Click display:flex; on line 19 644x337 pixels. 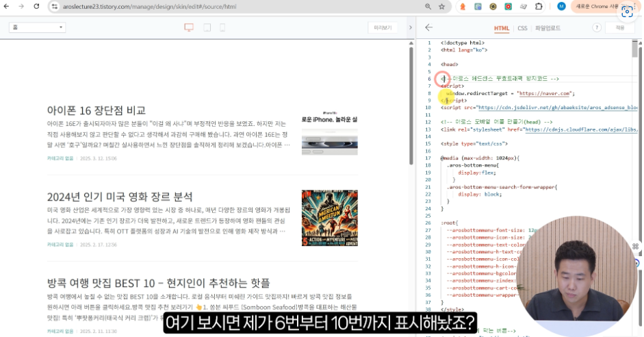point(477,173)
